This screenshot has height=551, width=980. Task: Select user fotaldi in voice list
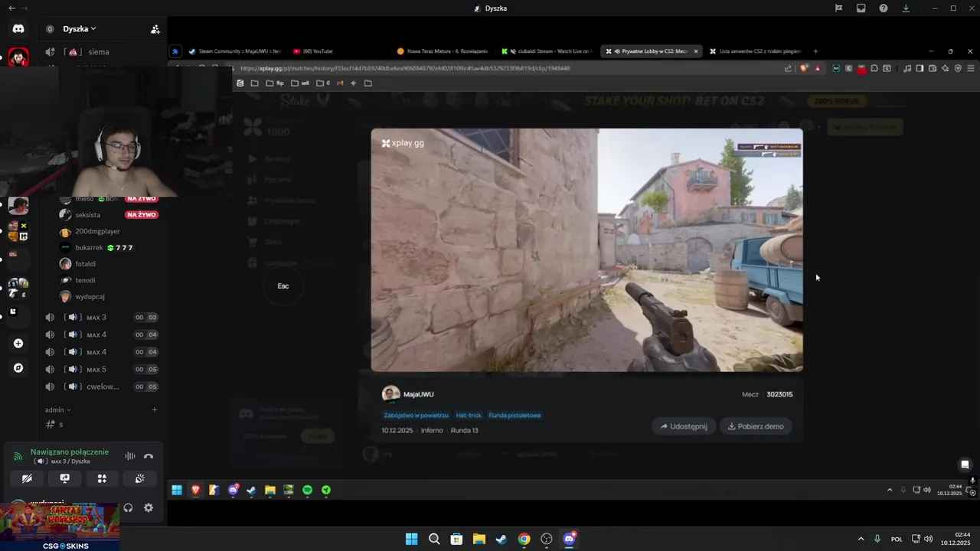[x=85, y=264]
